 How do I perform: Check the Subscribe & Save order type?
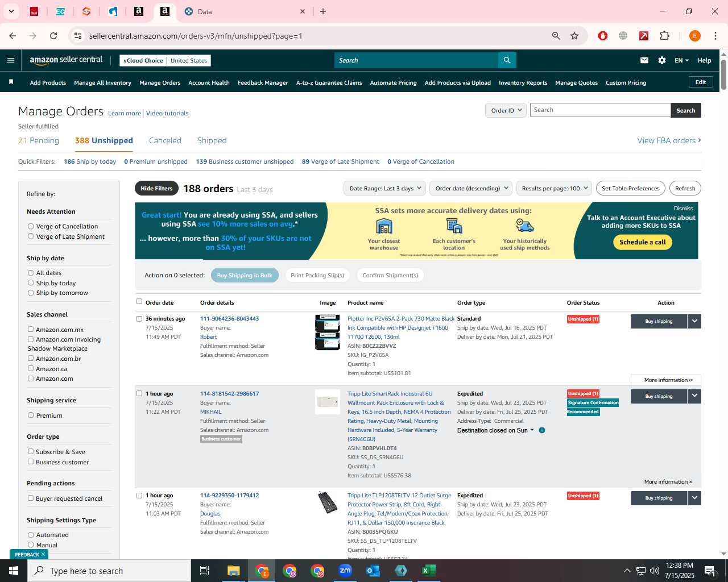(31, 451)
